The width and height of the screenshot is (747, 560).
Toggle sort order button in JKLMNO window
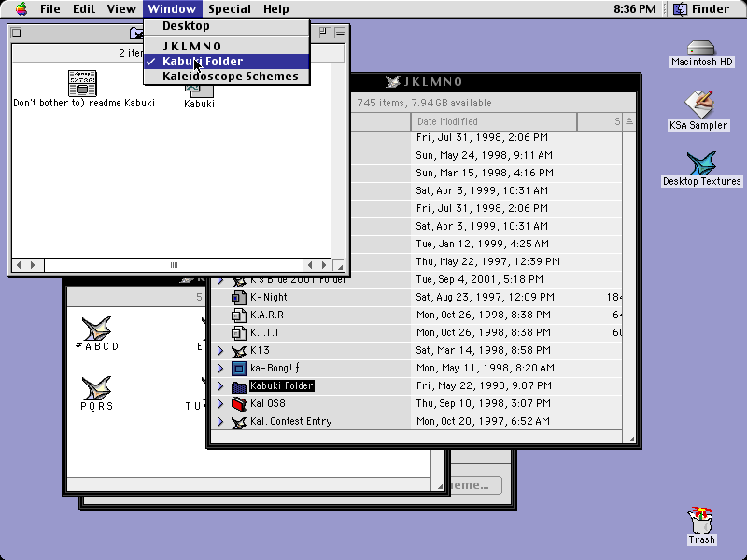[x=628, y=121]
